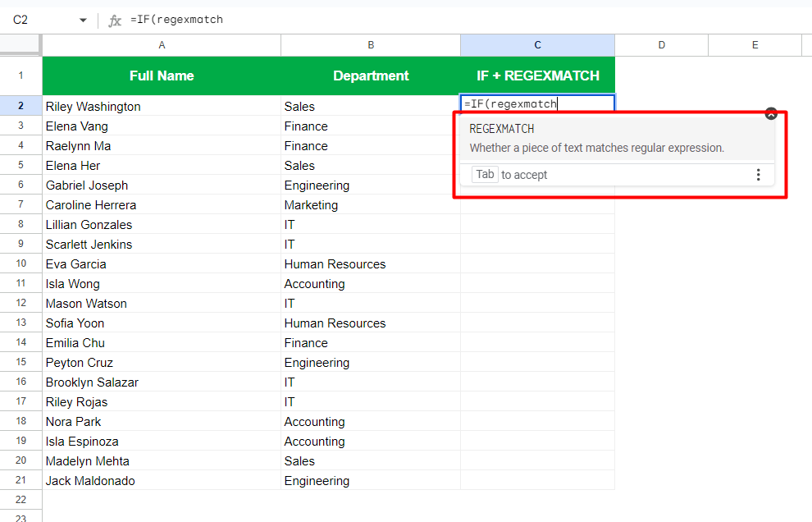This screenshot has width=812, height=522.
Task: Select cell containing Riley Rojas
Action: click(162, 401)
